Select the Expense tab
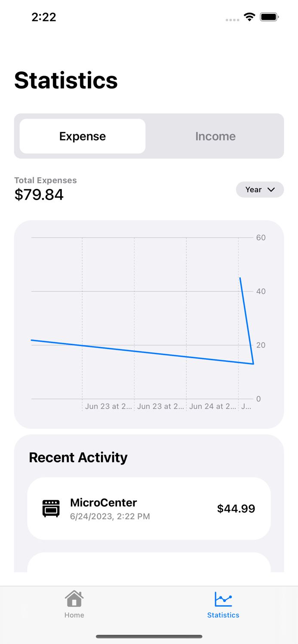Image resolution: width=298 pixels, height=644 pixels. pyautogui.click(x=82, y=136)
